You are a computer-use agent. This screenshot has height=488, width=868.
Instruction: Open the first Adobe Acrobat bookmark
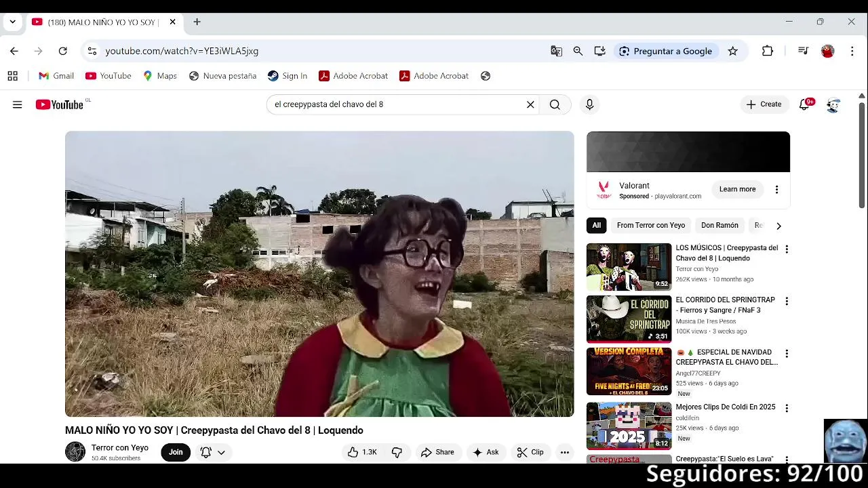[353, 76]
